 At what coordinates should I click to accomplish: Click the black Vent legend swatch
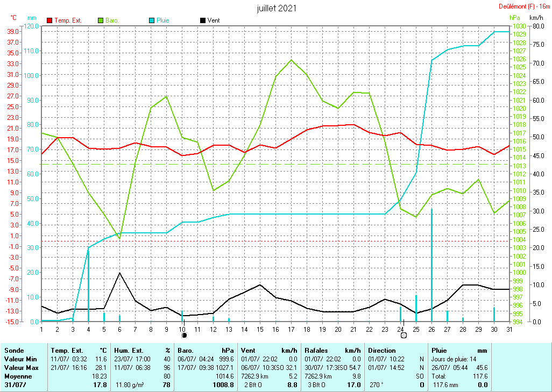[x=203, y=20]
